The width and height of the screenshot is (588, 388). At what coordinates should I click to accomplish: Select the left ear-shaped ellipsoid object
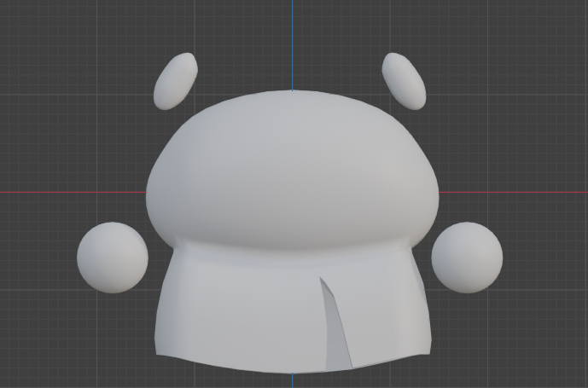(176, 81)
